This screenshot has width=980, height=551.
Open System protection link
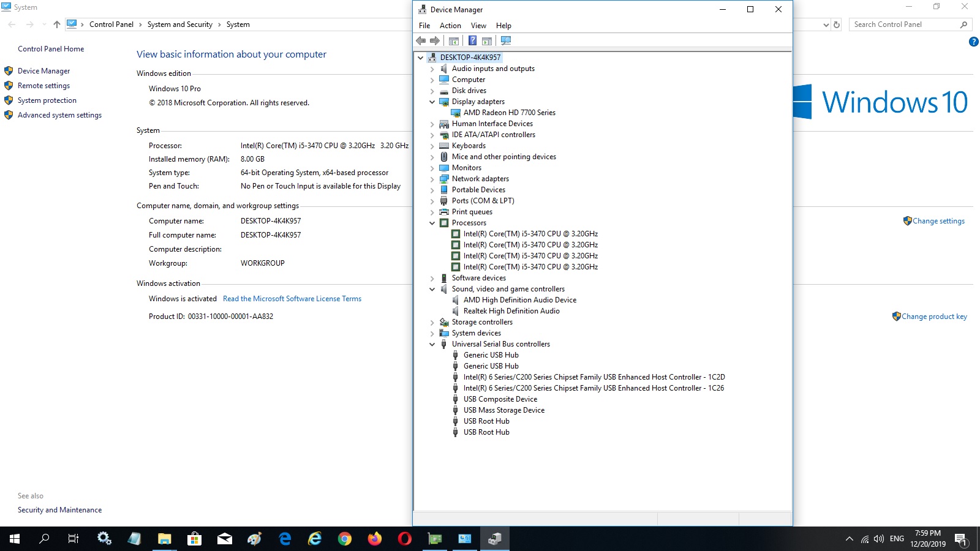pos(47,100)
